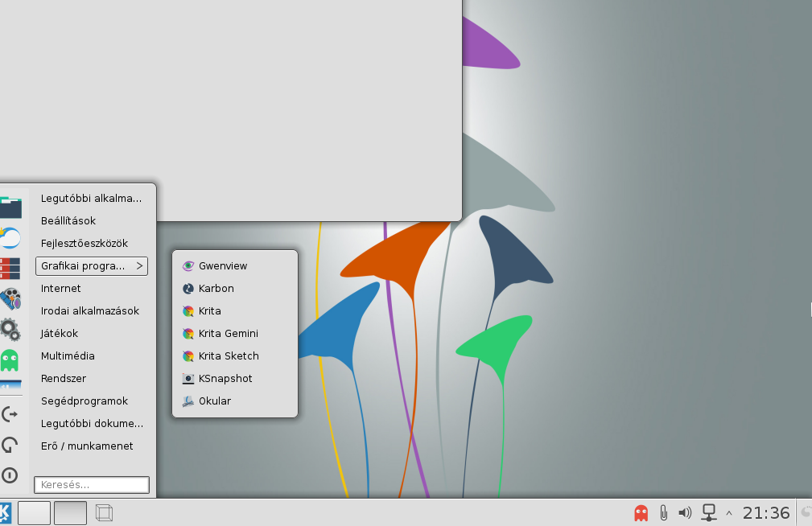Open the network connection tray icon
Viewport: 812px width, 526px height.
(708, 513)
